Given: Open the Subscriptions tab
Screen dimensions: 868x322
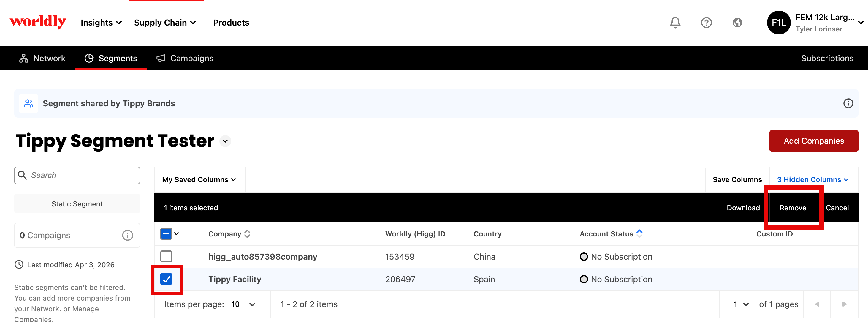Looking at the screenshot, I should click(827, 58).
